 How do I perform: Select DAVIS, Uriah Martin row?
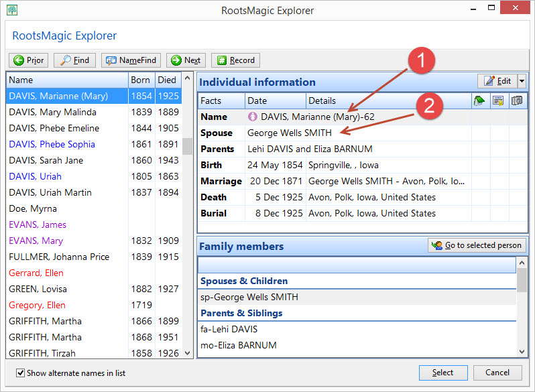coord(94,192)
